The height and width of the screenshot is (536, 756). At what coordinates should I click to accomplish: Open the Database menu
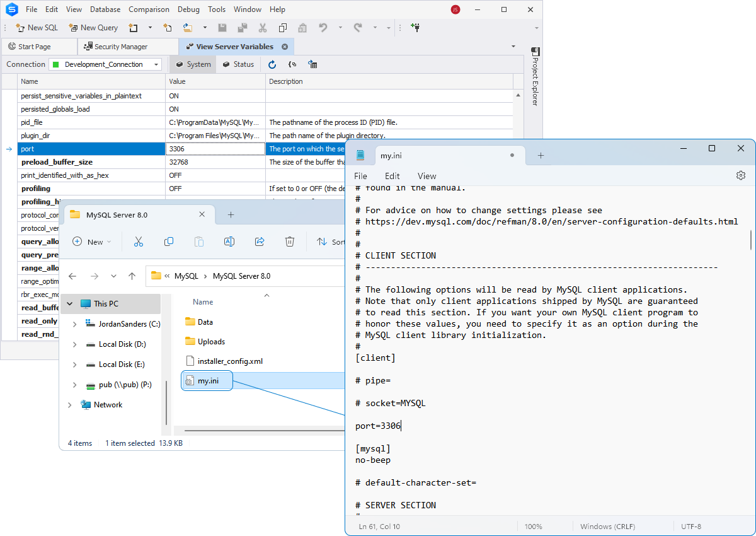click(105, 9)
